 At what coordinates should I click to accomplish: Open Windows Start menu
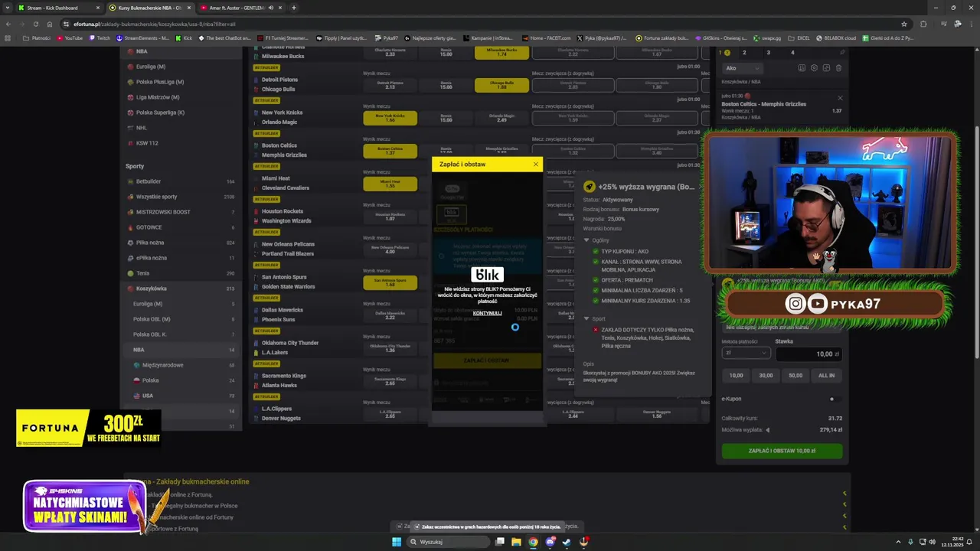click(x=397, y=542)
